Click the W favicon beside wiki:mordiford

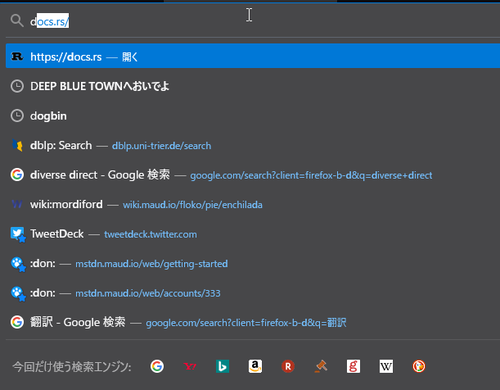tap(17, 204)
